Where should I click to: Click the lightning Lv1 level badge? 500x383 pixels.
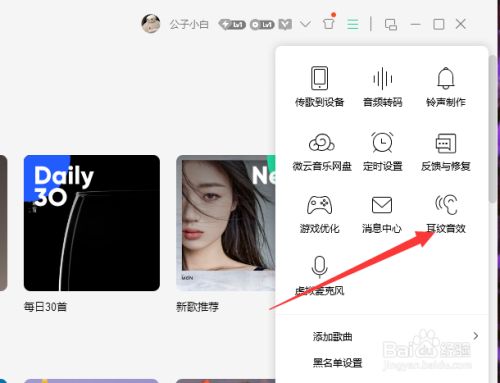(232, 24)
